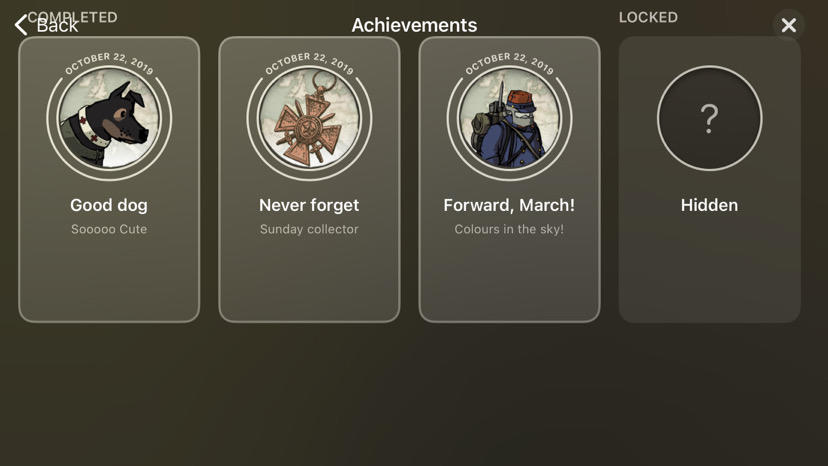828x466 pixels.
Task: Select the bronze cross medal badge
Action: coord(309,118)
